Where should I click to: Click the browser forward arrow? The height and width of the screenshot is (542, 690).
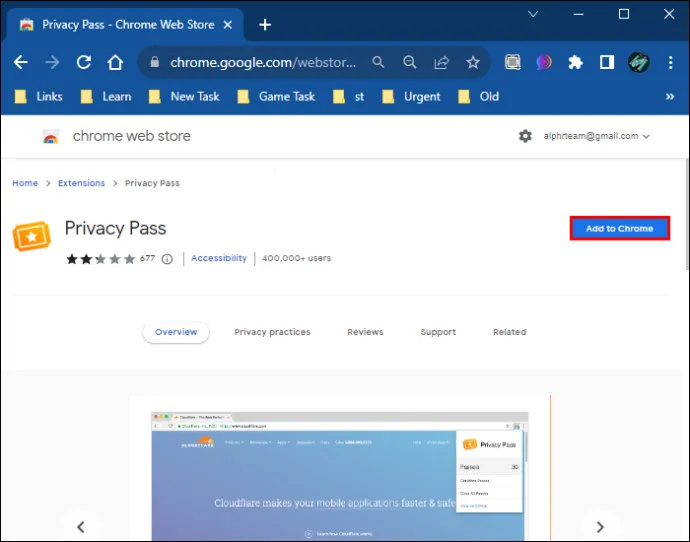pos(52,62)
